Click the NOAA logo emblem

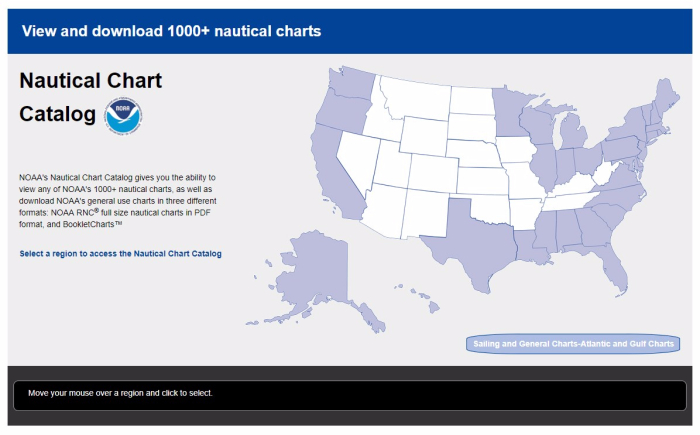(124, 117)
